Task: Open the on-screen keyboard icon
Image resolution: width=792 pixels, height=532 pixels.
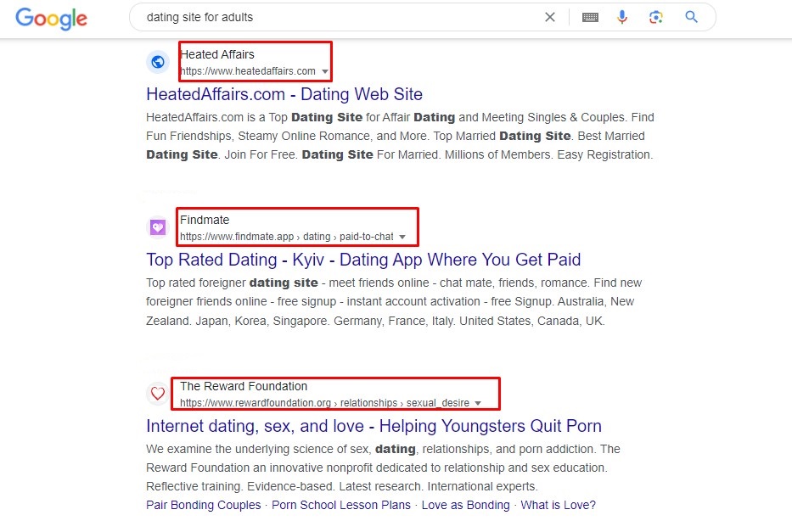Action: [x=590, y=18]
